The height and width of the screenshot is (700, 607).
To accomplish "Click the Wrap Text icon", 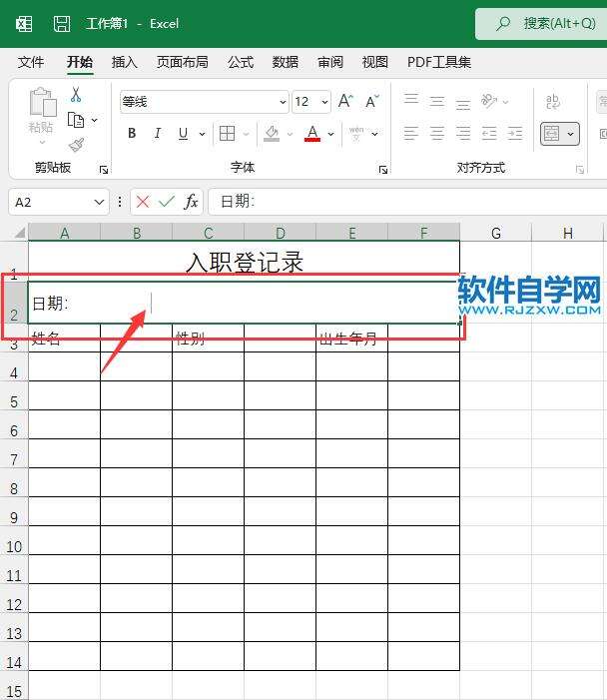I will point(553,102).
